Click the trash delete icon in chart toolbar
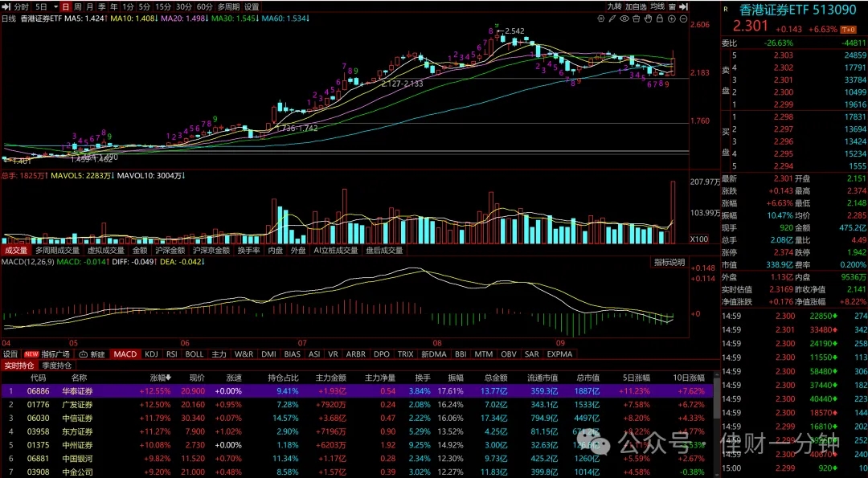The height and width of the screenshot is (478, 868). (x=637, y=18)
